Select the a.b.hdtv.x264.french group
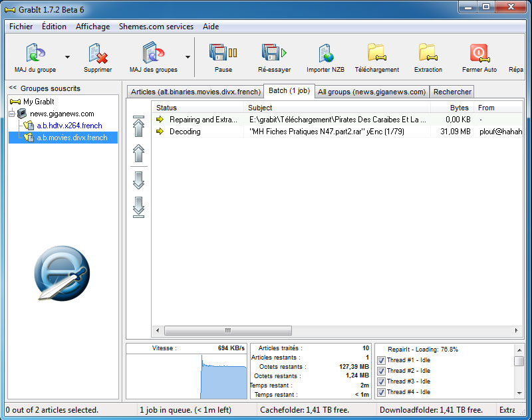This screenshot has width=532, height=420. click(x=69, y=126)
